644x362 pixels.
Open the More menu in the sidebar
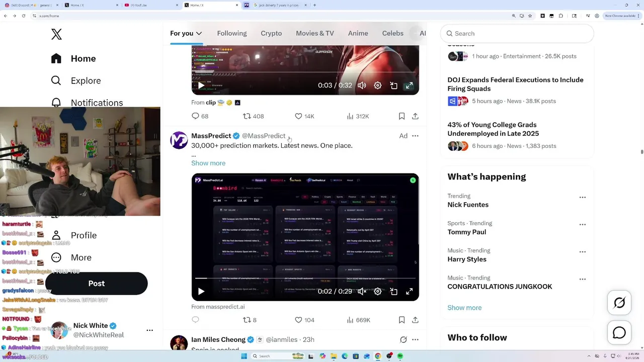click(x=71, y=257)
